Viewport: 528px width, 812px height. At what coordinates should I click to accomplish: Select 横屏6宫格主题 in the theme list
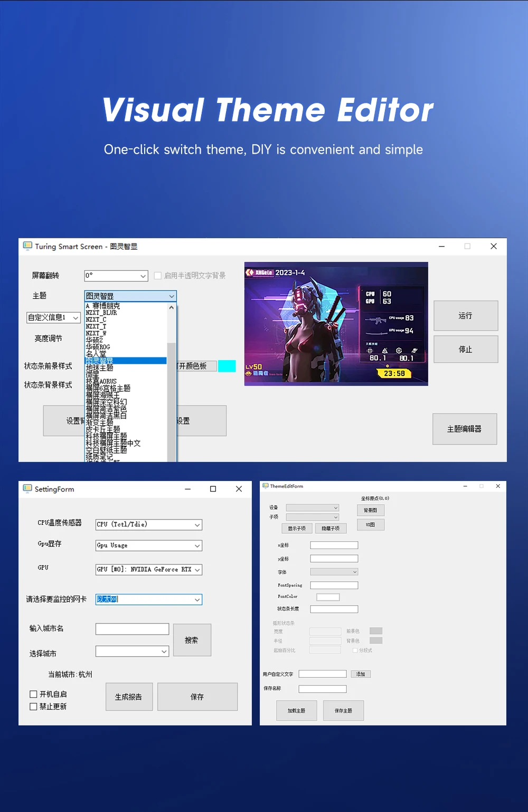(x=126, y=388)
